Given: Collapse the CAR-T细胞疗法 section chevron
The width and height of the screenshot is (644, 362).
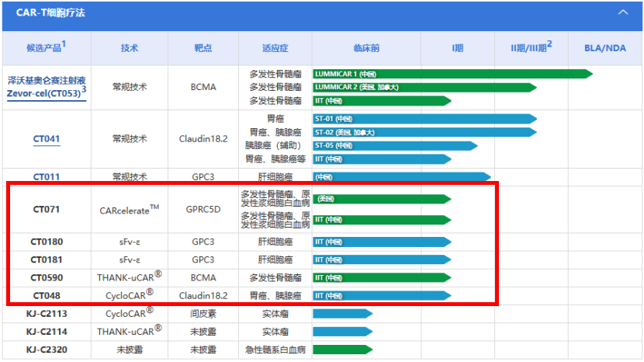Looking at the screenshot, I should (623, 12).
